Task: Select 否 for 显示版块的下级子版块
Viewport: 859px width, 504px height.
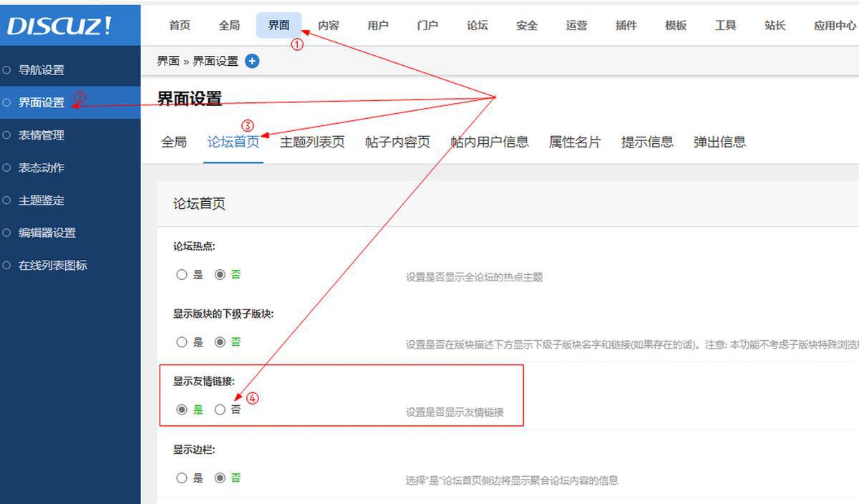Action: point(220,342)
